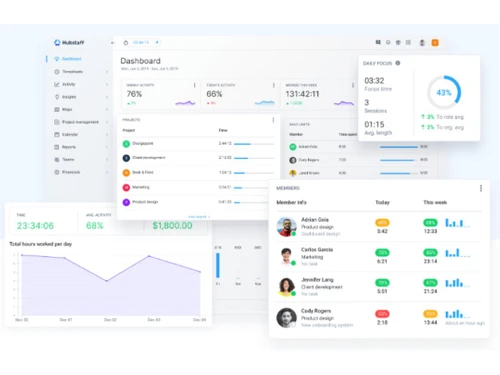Open Carlos Garcia's name in Members
The image size is (500, 375).
(317, 250)
